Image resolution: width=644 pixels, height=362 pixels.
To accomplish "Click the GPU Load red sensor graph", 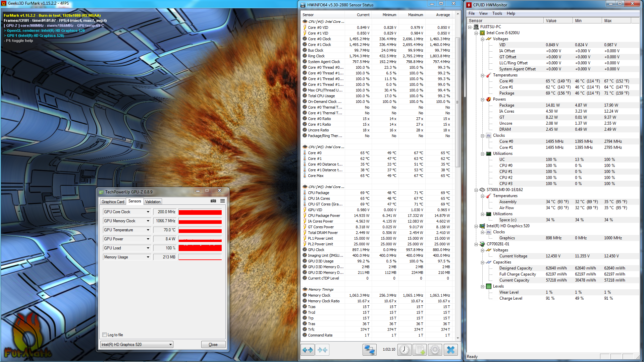I will [200, 248].
